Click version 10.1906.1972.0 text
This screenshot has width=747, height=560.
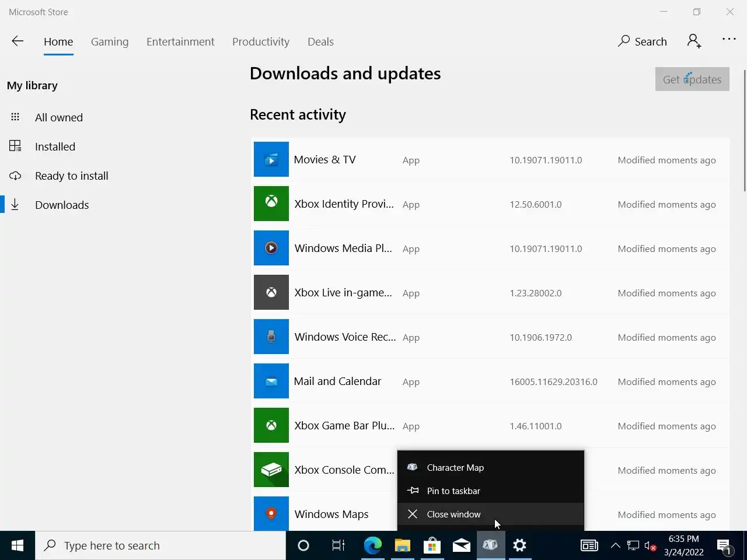click(540, 337)
